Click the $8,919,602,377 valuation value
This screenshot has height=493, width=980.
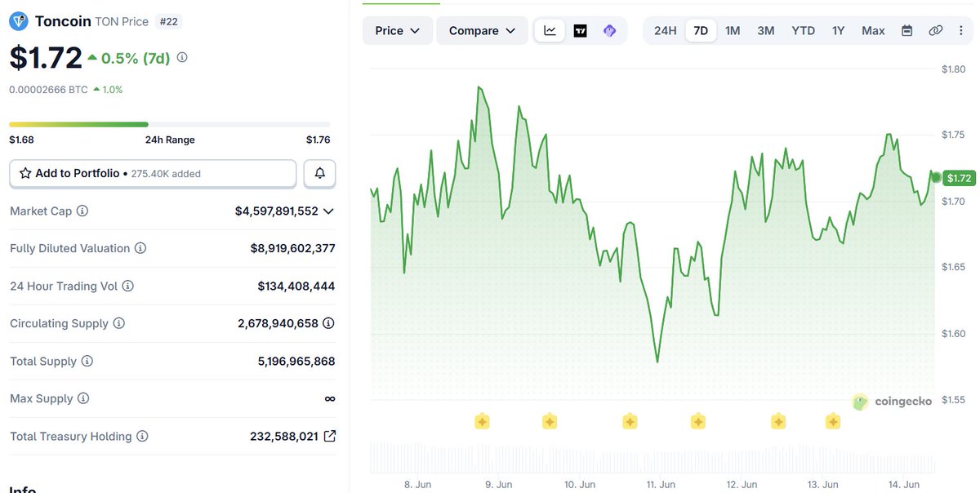point(292,248)
